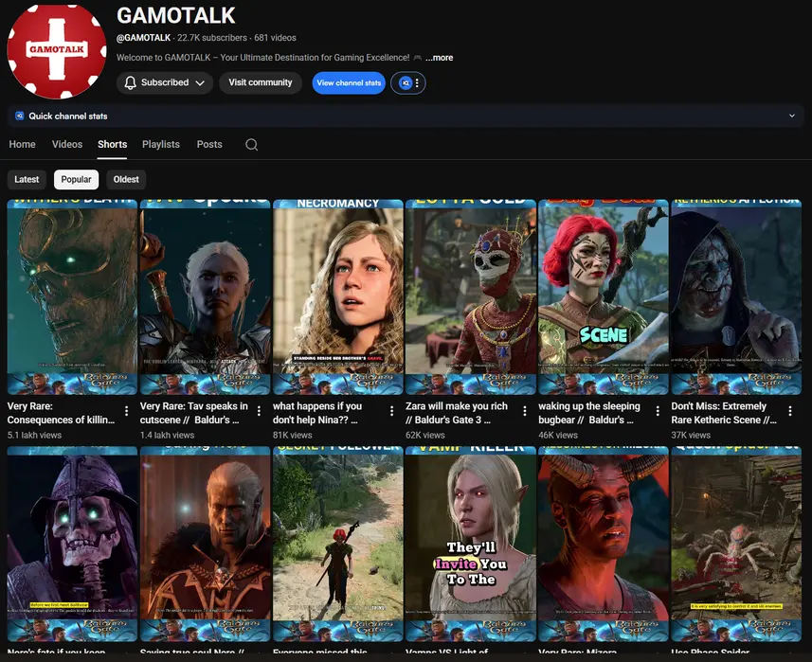Open menu for 'Very Rare: Consequences of killin' short
The image size is (812, 662).
(x=126, y=411)
